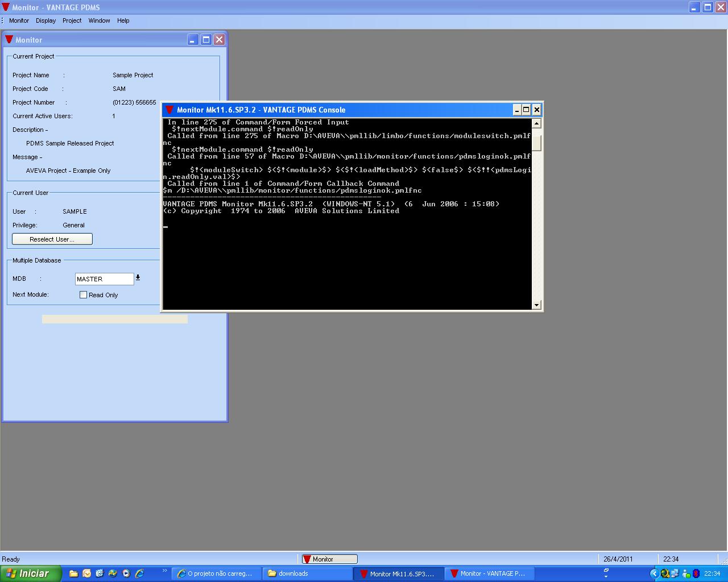Switch to Monitor - VANTAGE P... taskbar button
The width and height of the screenshot is (728, 582).
pyautogui.click(x=489, y=573)
